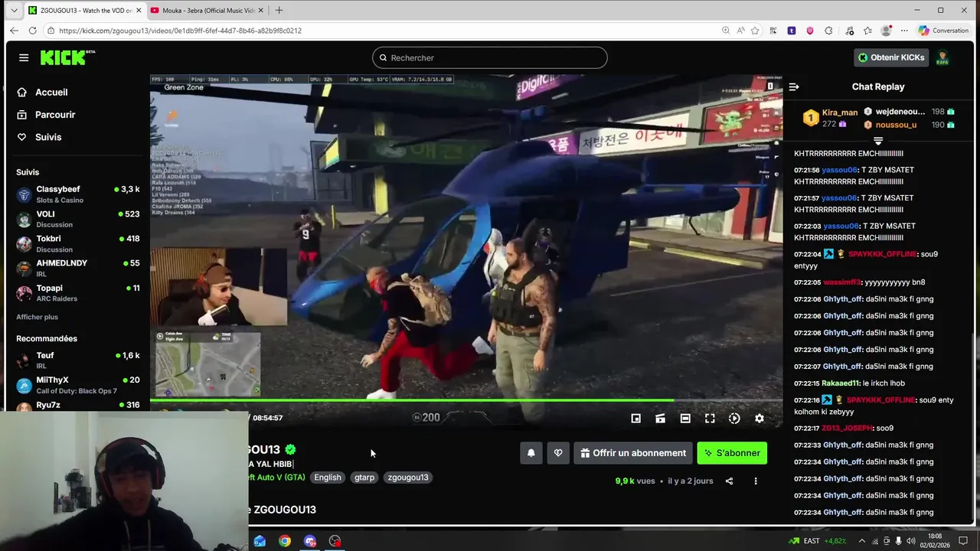Viewport: 980px width, 551px height.
Task: Open the purple t extension icon
Action: coord(792,31)
